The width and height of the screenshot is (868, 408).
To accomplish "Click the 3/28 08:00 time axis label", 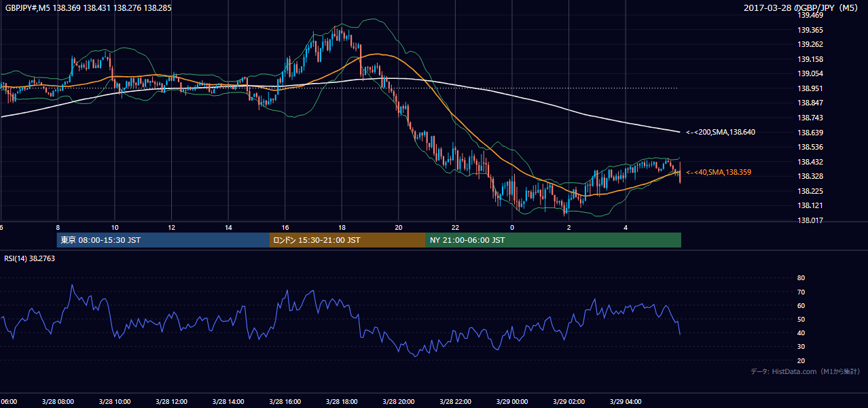I will pyautogui.click(x=58, y=402).
